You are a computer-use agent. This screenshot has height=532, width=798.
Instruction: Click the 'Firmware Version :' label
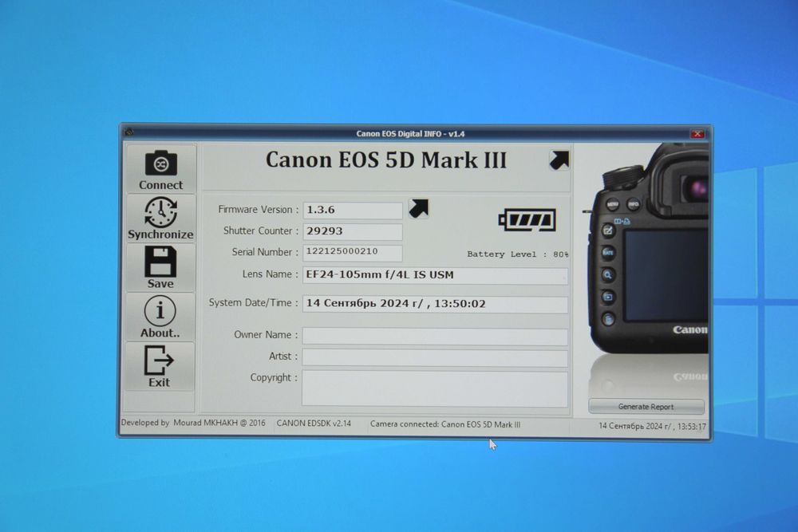pos(258,210)
